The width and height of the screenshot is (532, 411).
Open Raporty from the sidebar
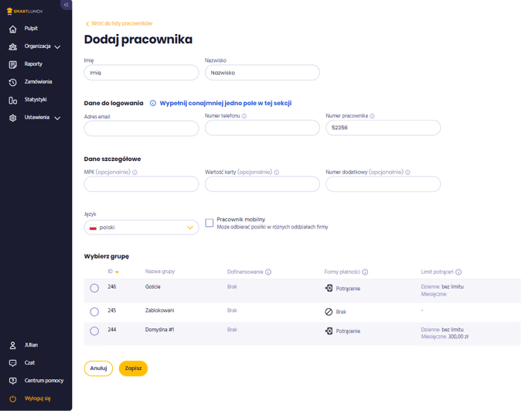point(33,64)
